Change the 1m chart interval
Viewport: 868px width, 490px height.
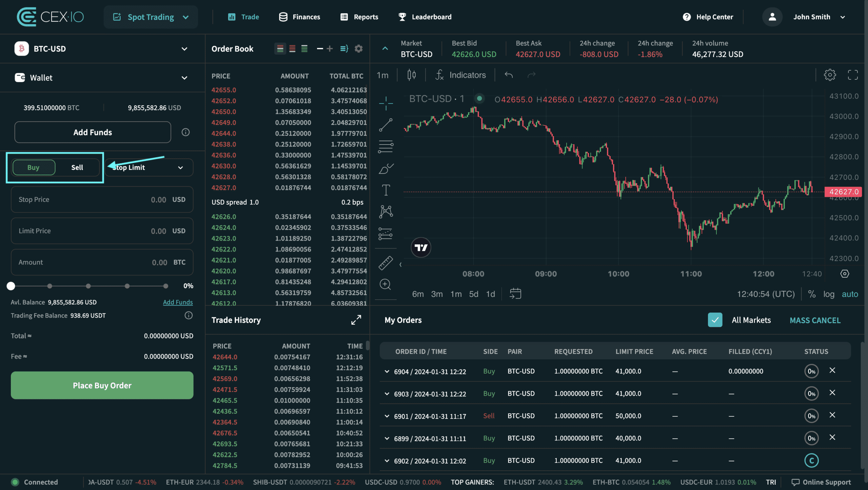click(382, 75)
